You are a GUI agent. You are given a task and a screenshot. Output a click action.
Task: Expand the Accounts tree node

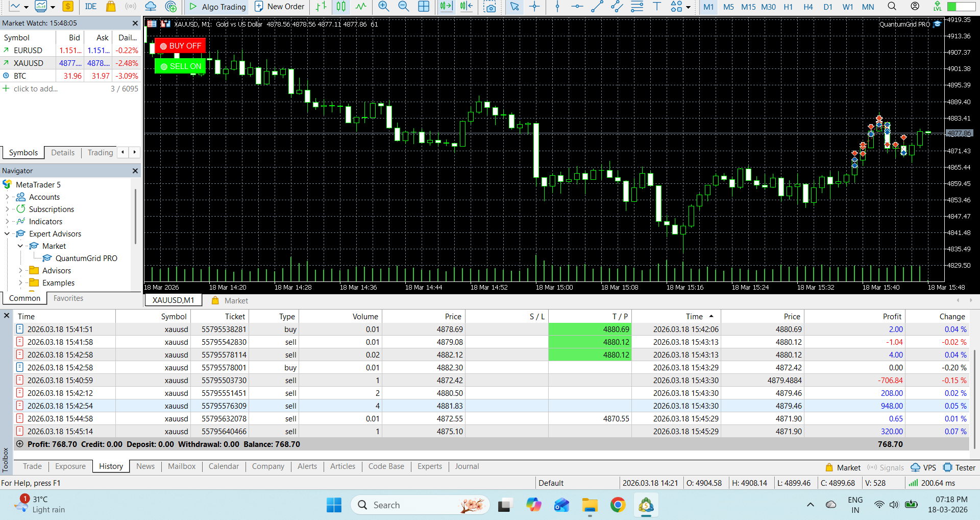(7, 197)
